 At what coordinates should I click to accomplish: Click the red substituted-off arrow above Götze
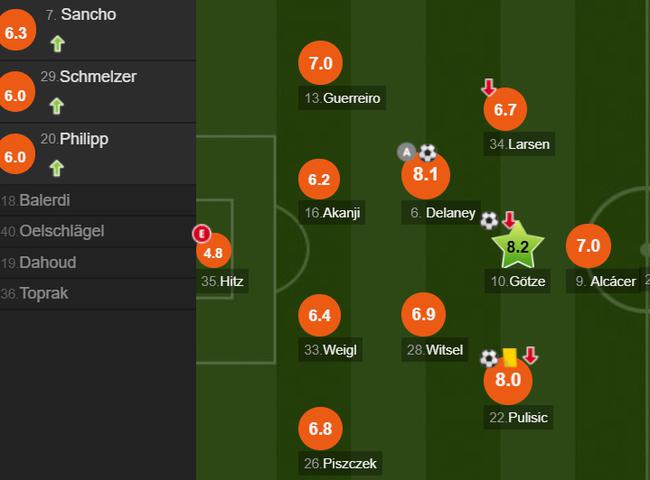tap(509, 220)
